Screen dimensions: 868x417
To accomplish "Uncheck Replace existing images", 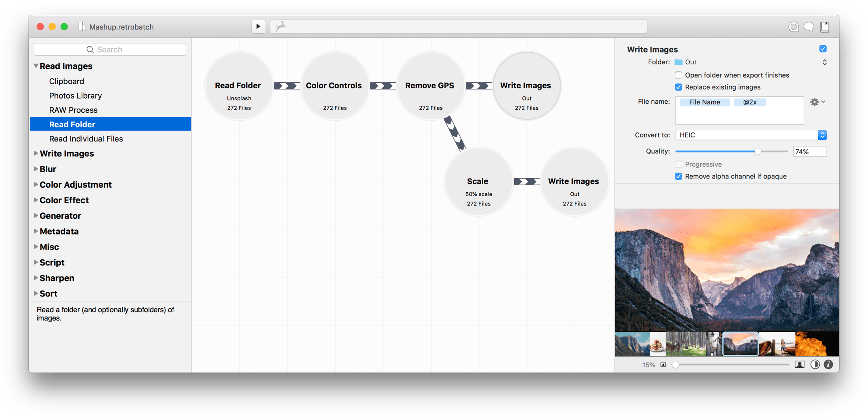I will pos(679,87).
